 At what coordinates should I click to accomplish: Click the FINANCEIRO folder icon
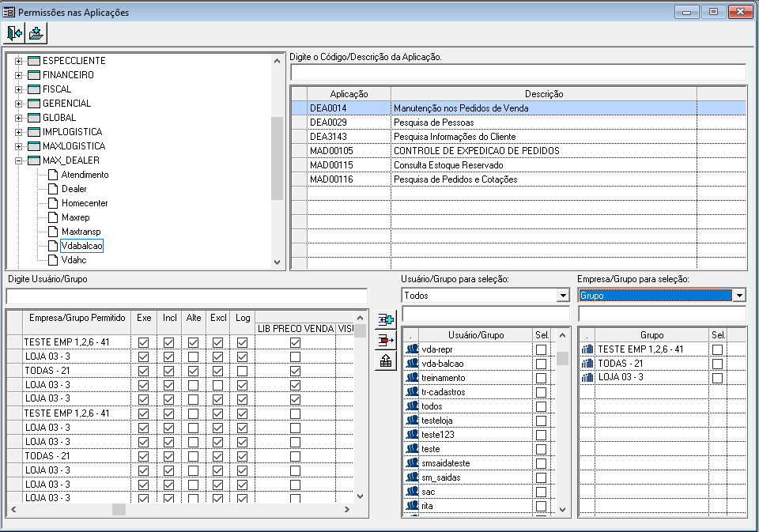34,75
